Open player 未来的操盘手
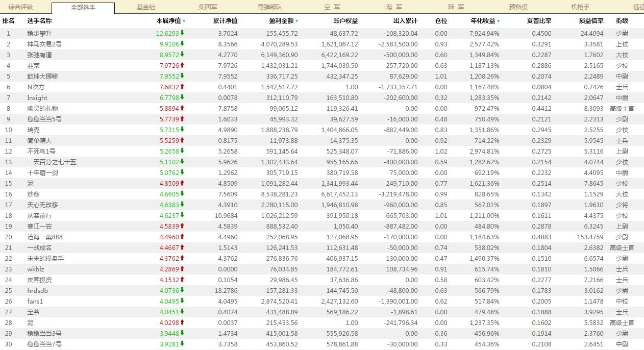The width and height of the screenshot is (644, 350). point(45,258)
